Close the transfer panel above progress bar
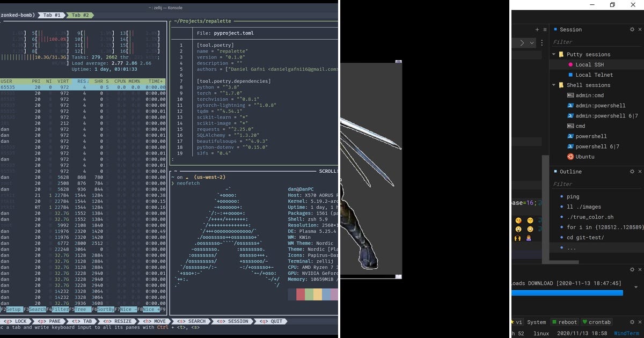The image size is (644, 338). coord(640,270)
